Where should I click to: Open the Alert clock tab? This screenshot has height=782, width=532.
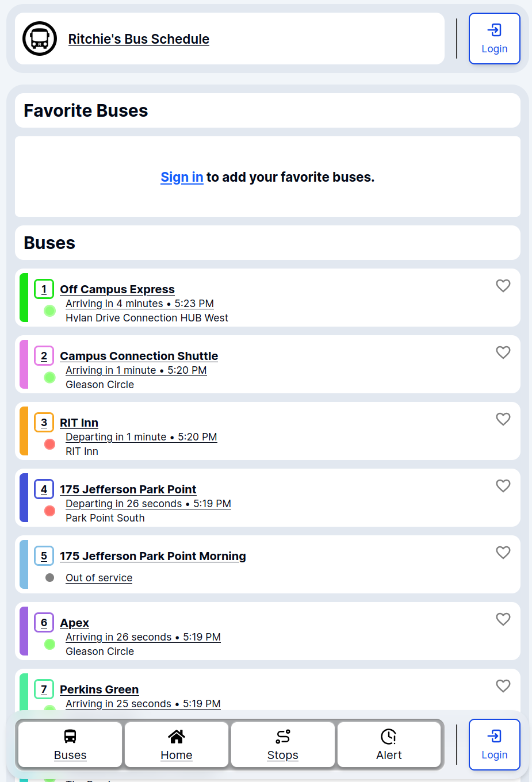click(389, 745)
